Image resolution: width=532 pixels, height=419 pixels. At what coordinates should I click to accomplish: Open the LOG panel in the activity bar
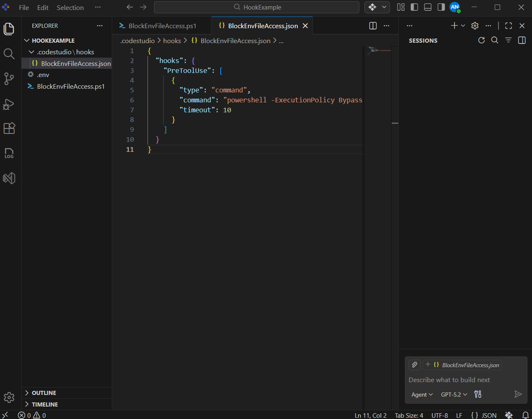click(x=9, y=153)
